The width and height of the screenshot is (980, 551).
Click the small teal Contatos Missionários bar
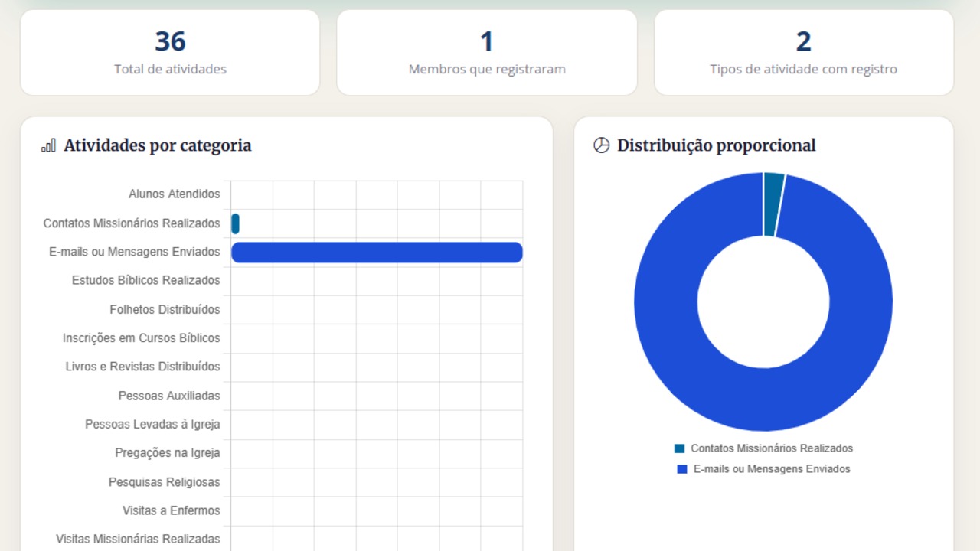coord(235,223)
